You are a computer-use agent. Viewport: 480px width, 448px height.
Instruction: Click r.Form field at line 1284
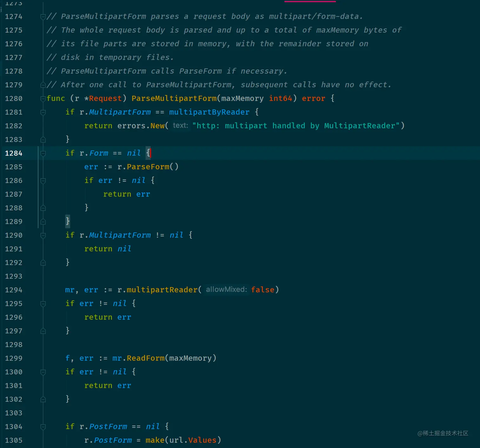click(x=98, y=153)
